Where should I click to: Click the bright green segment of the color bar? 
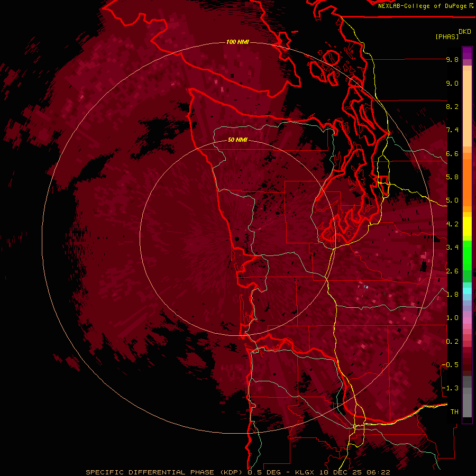point(467,255)
